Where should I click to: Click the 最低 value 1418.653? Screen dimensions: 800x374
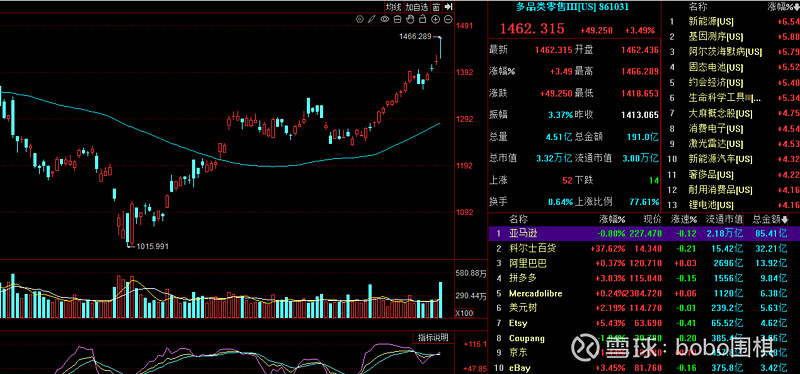(640, 93)
